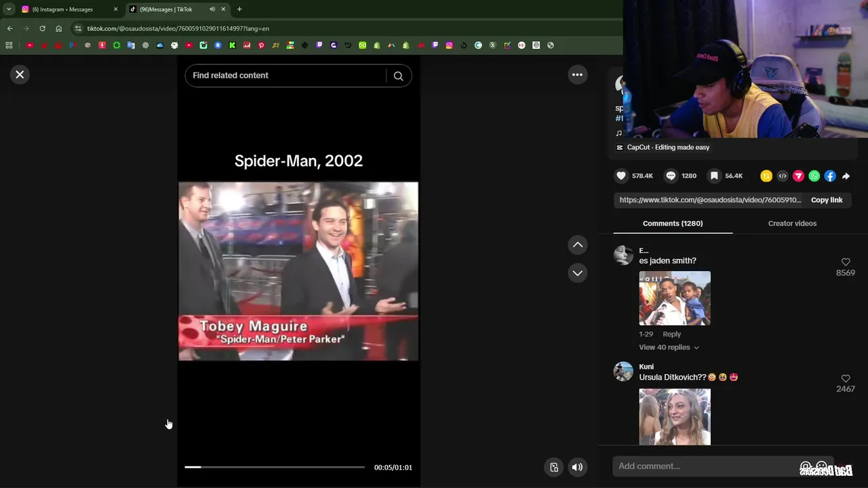Open commenter Kuni's profile avatar
The width and height of the screenshot is (868, 488).
click(x=623, y=371)
